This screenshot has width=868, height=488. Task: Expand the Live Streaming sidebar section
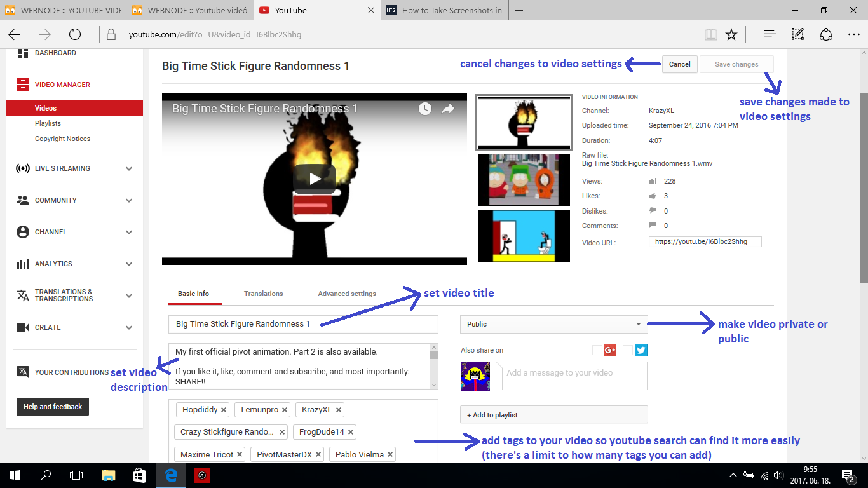click(x=129, y=169)
